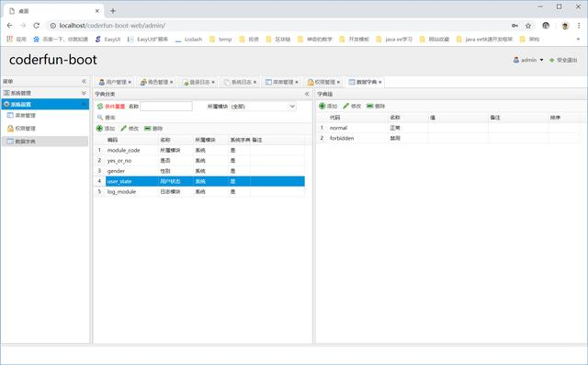Switch to the login log tab
The width and height of the screenshot is (588, 365).
[x=199, y=82]
